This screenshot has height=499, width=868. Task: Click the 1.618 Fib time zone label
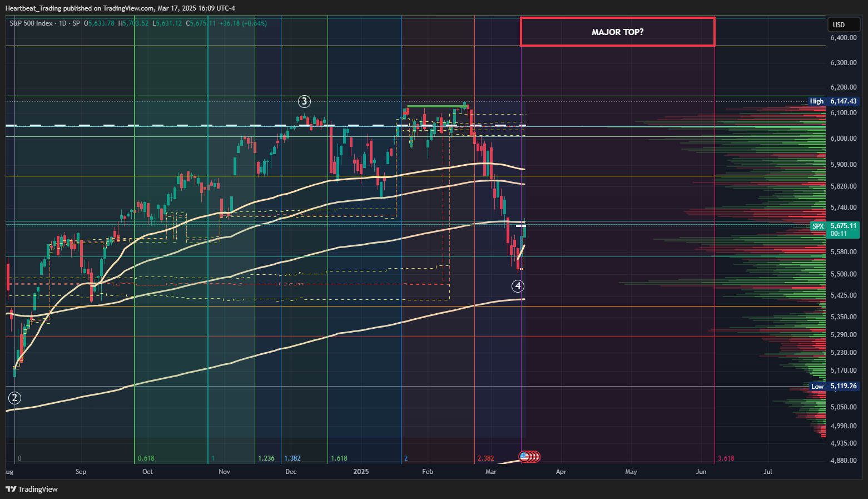click(x=339, y=458)
